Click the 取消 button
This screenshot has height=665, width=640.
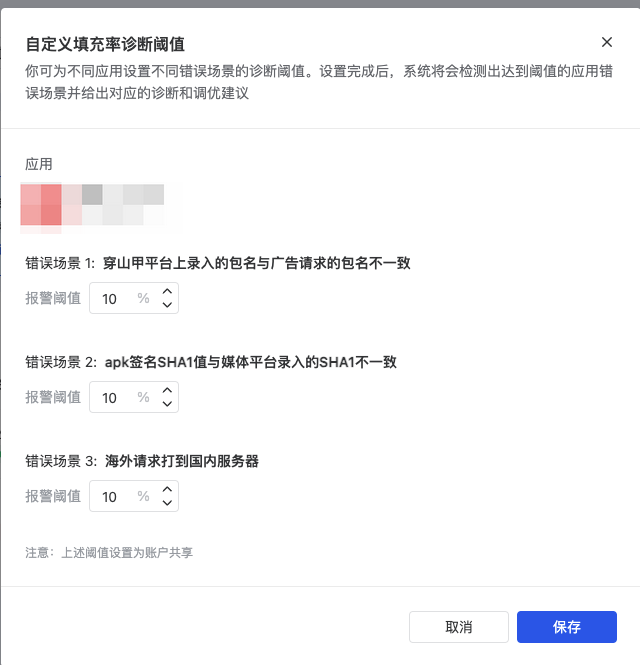(x=458, y=627)
